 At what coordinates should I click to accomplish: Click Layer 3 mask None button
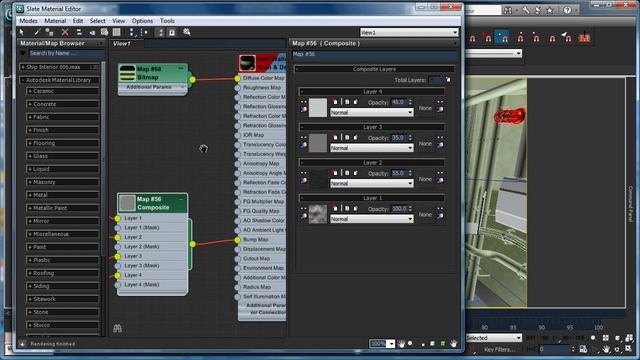pos(425,144)
